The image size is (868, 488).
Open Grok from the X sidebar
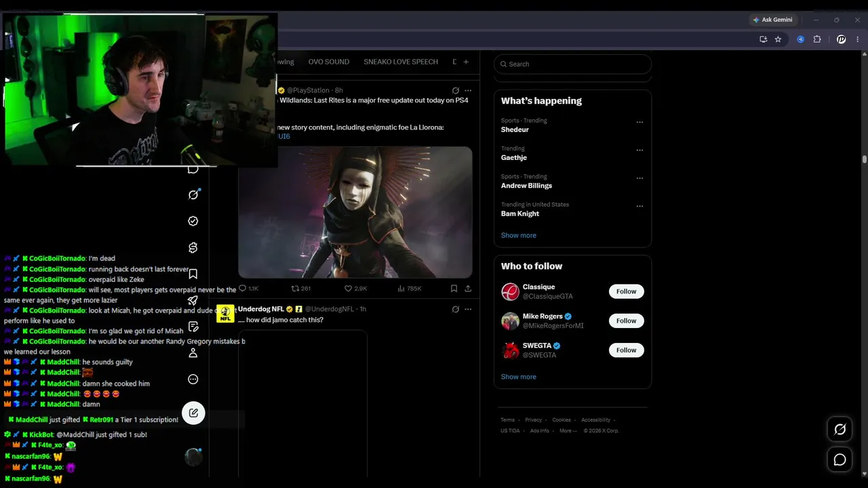[193, 195]
